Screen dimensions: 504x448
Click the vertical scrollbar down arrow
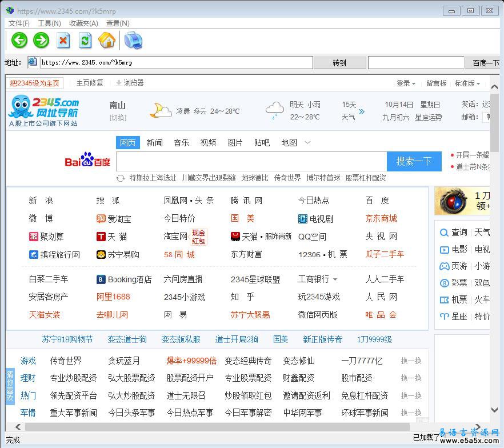pos(495,410)
